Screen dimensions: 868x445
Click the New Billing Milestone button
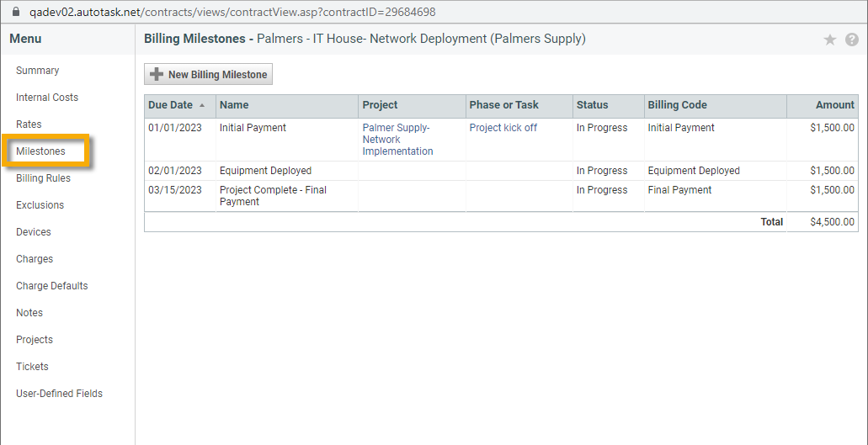tap(208, 75)
